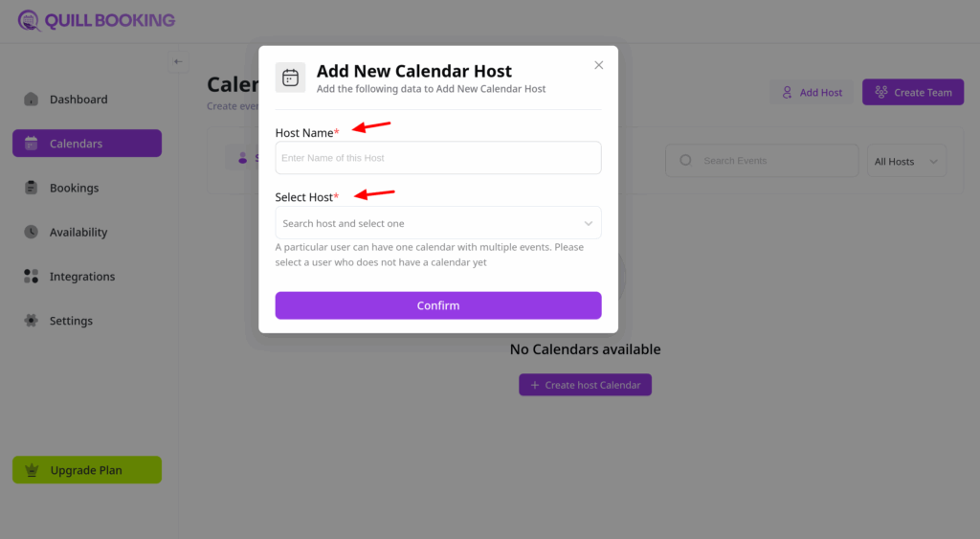Click the Create Team button
The width and height of the screenshot is (980, 539).
point(912,93)
